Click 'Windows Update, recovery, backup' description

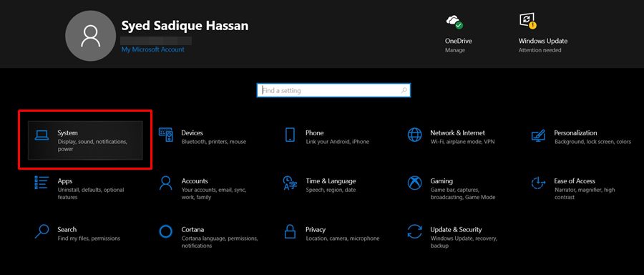pos(464,242)
